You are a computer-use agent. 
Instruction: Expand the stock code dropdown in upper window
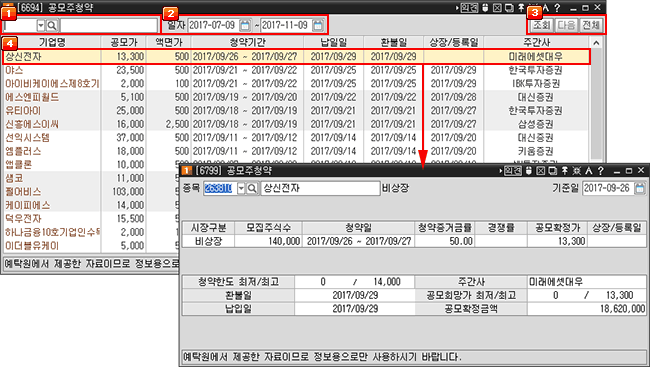pos(41,26)
